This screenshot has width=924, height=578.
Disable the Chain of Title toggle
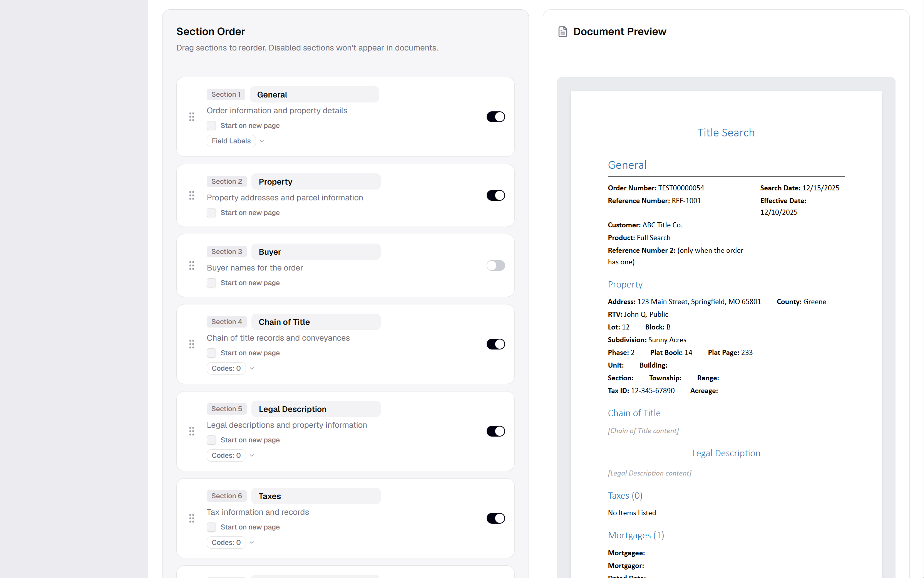pyautogui.click(x=496, y=344)
